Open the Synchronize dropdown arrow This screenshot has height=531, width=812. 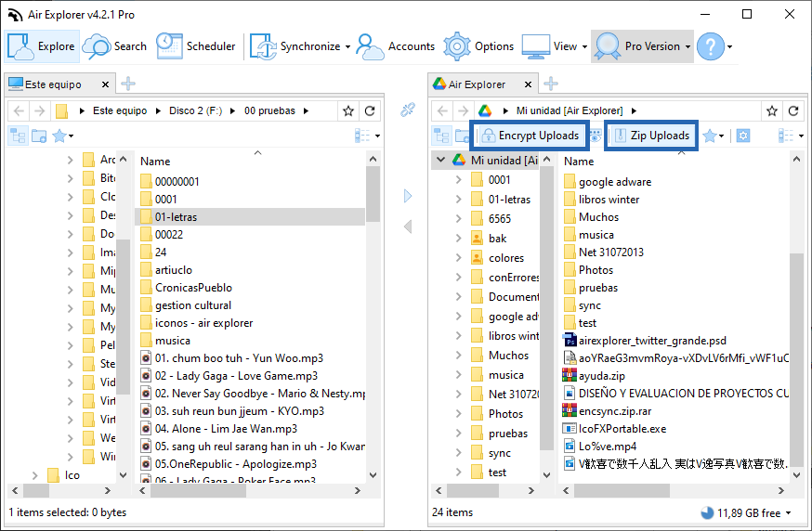click(348, 46)
